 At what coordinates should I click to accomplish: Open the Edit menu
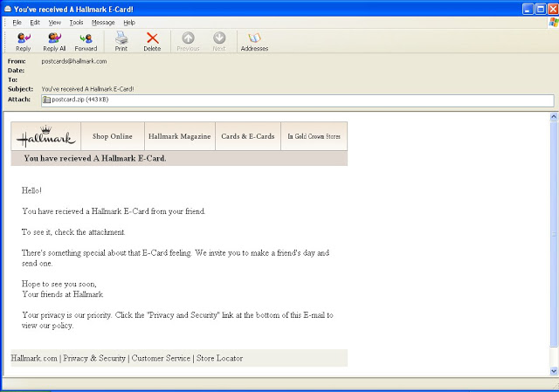pyautogui.click(x=35, y=23)
